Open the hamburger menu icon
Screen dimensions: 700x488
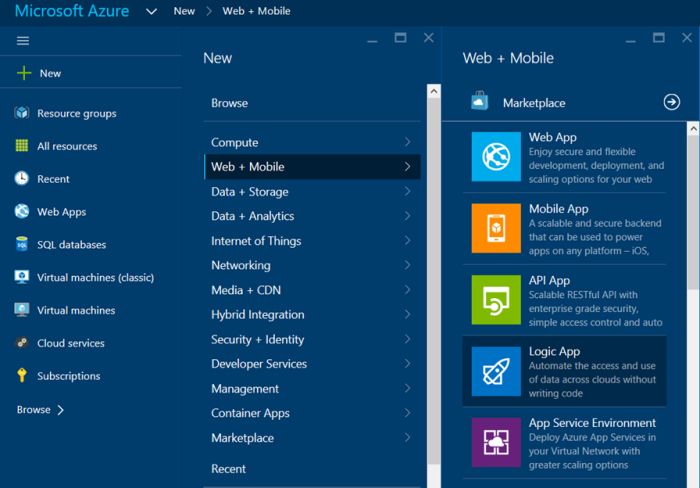click(x=23, y=41)
